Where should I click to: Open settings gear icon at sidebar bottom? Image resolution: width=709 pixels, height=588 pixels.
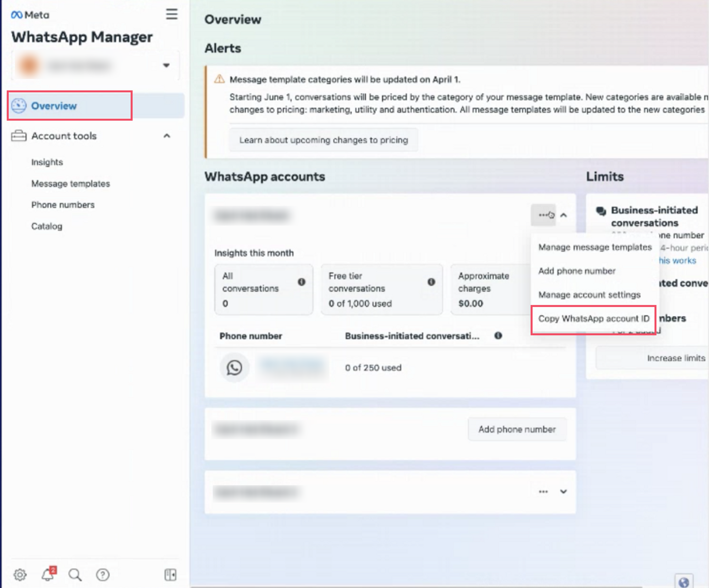[x=20, y=575]
